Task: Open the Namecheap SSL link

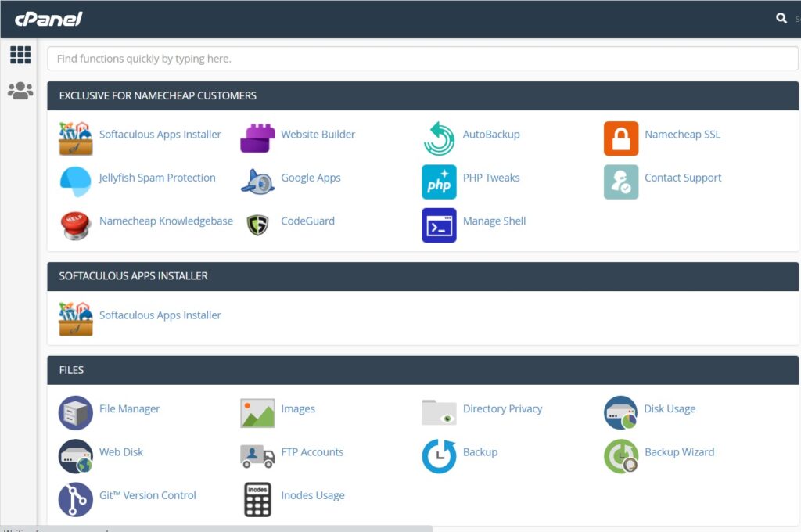Action: (682, 135)
